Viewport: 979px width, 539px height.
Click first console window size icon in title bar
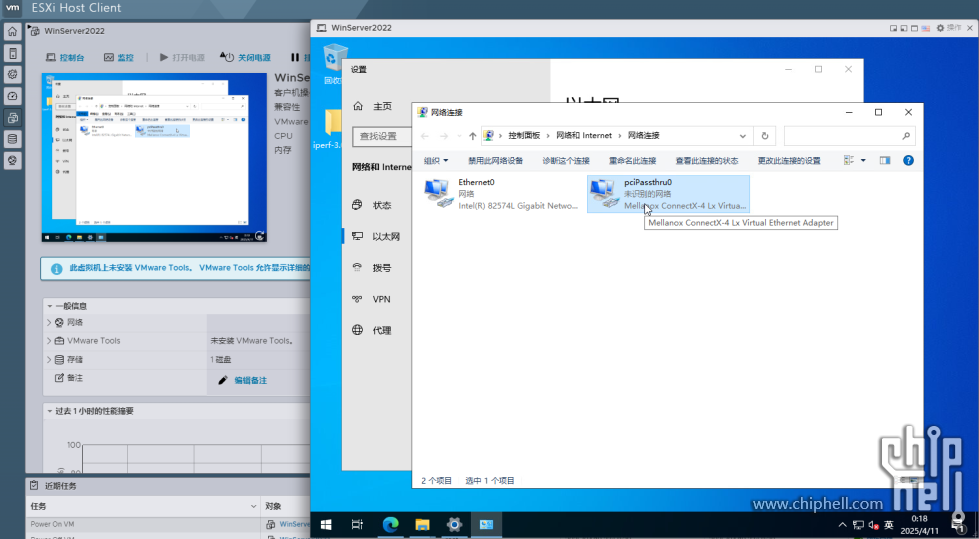893,28
